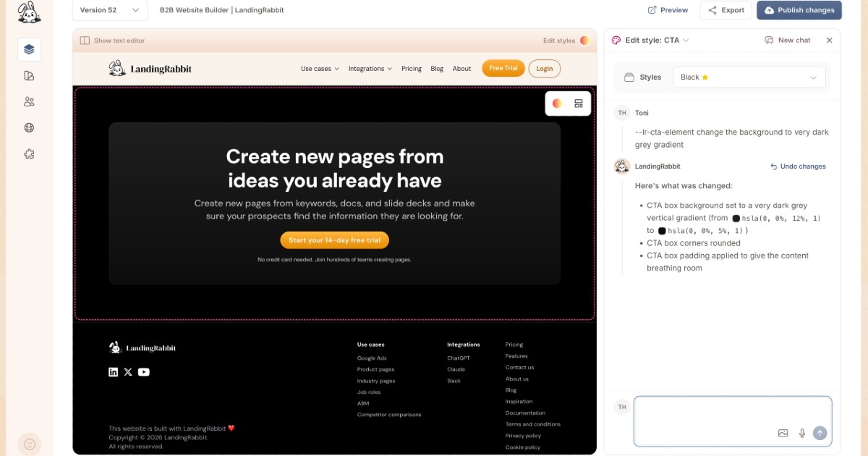The image size is (868, 456).
Task: Click the YouTube icon in footer
Action: point(144,372)
